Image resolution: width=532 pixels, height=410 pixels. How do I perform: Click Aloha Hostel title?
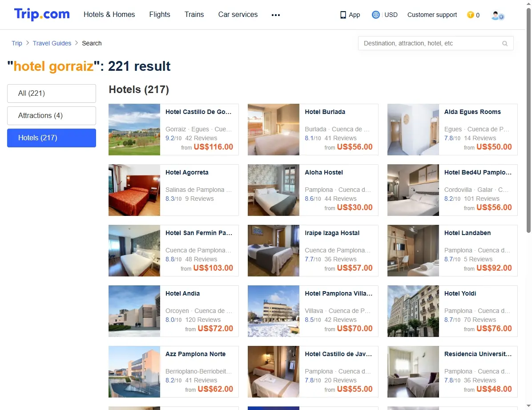tap(324, 172)
